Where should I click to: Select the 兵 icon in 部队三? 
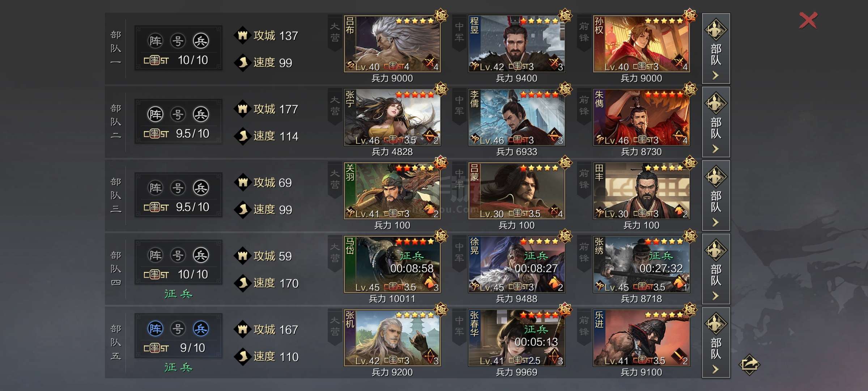tap(201, 188)
